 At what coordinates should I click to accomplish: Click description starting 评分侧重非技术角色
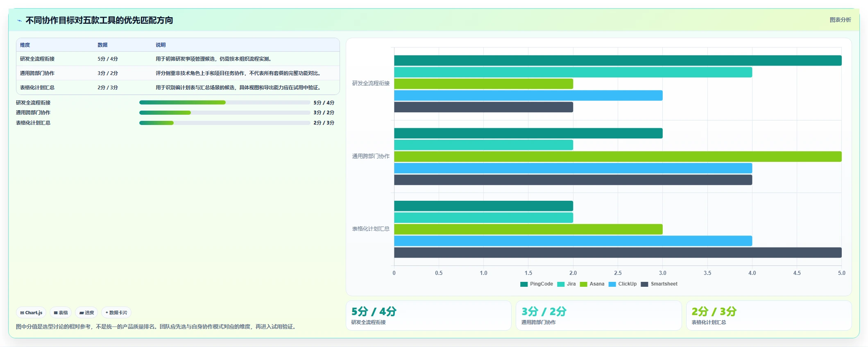click(238, 73)
